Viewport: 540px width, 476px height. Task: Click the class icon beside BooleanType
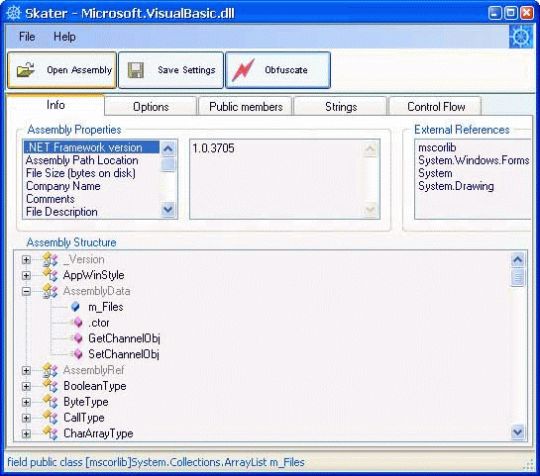tap(50, 386)
